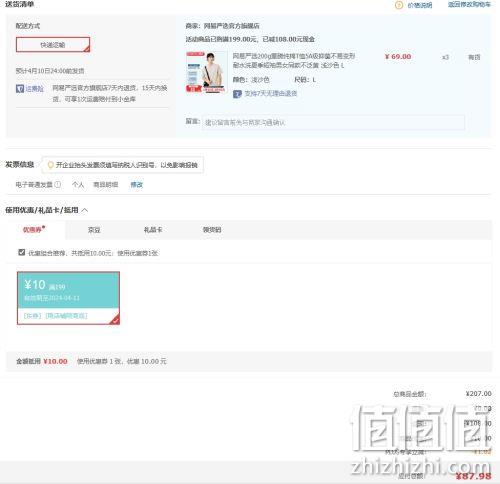This screenshot has height=484, width=500.
Task: Switch to the 京豆 tab
Action: [94, 230]
